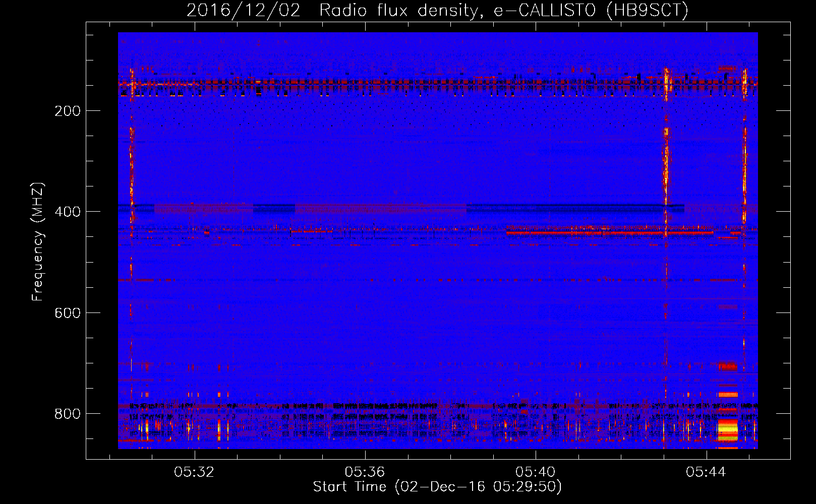Click the 600 frequency tick label

[x=67, y=313]
